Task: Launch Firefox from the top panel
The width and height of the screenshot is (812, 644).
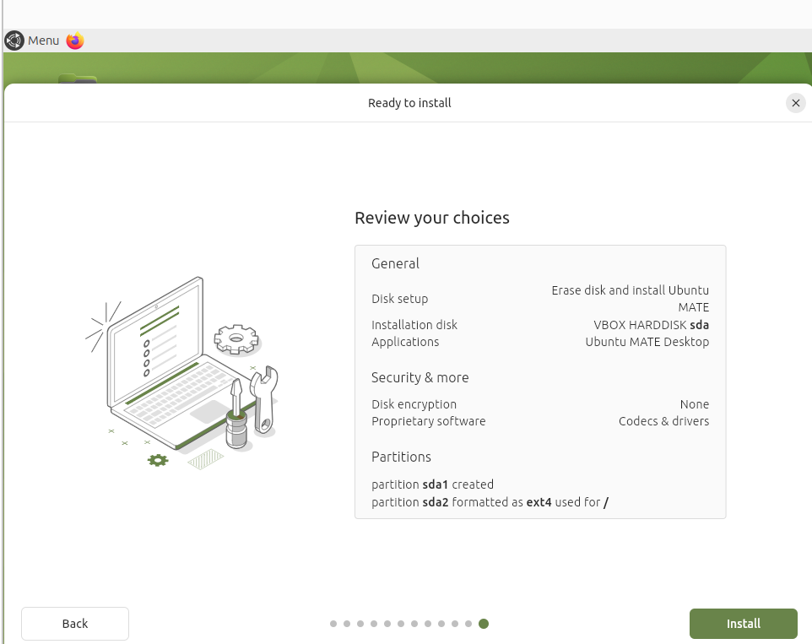Action: [75, 41]
